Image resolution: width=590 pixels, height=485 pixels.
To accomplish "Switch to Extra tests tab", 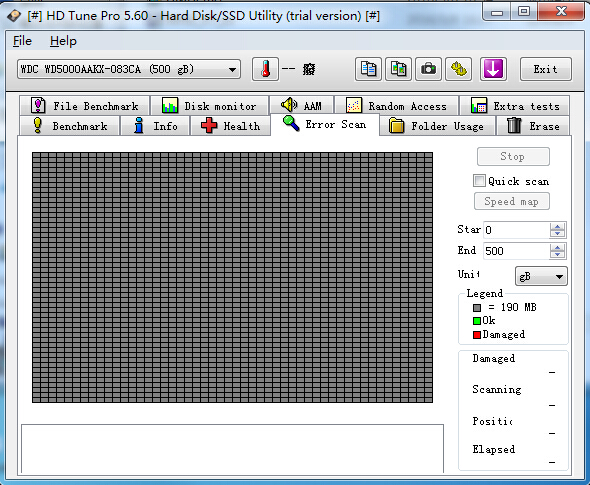I will [x=514, y=106].
